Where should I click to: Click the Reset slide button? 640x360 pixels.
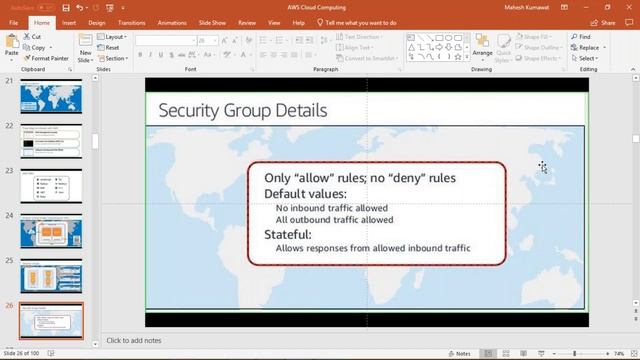point(109,47)
